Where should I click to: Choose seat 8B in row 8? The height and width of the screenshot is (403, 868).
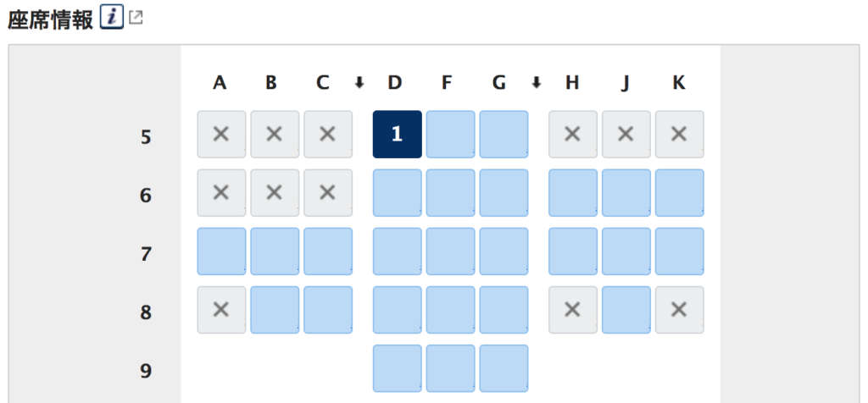pyautogui.click(x=275, y=310)
